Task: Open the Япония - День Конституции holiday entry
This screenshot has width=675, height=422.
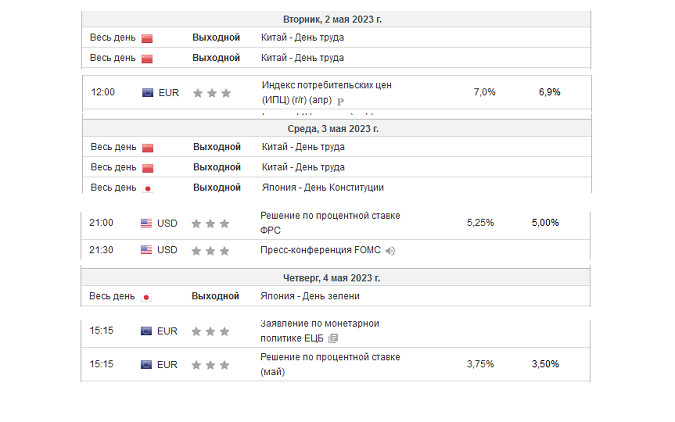Action: click(x=322, y=187)
